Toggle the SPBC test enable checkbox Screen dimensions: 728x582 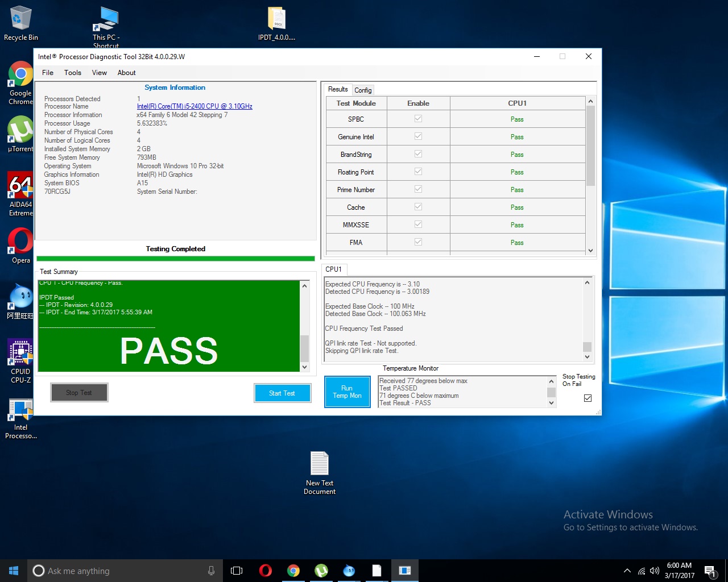coord(418,119)
